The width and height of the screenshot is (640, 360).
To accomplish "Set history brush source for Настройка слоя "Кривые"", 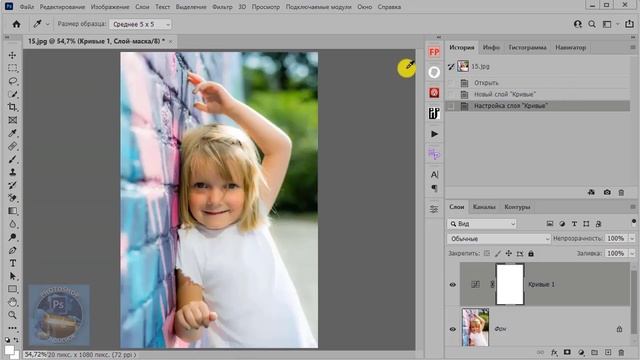I will (451, 106).
